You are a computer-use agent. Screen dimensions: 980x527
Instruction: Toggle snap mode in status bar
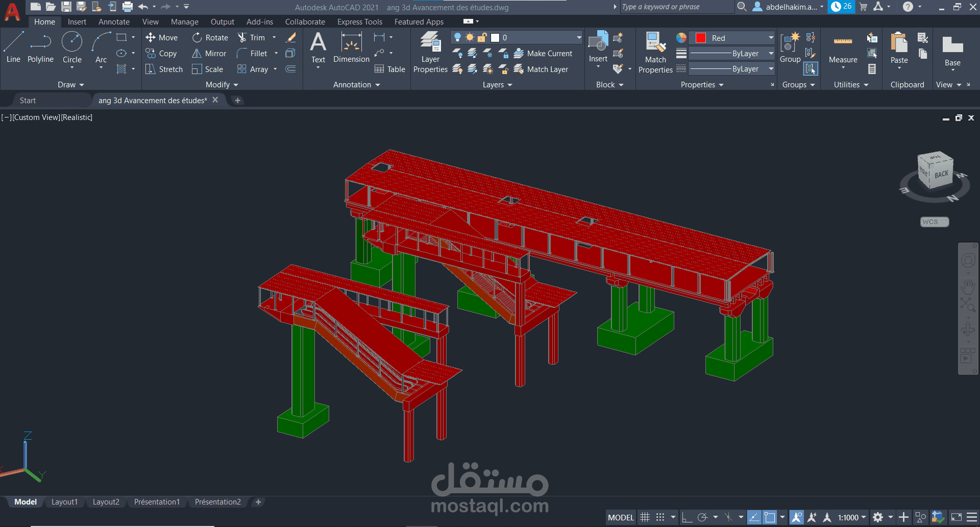pyautogui.click(x=660, y=517)
